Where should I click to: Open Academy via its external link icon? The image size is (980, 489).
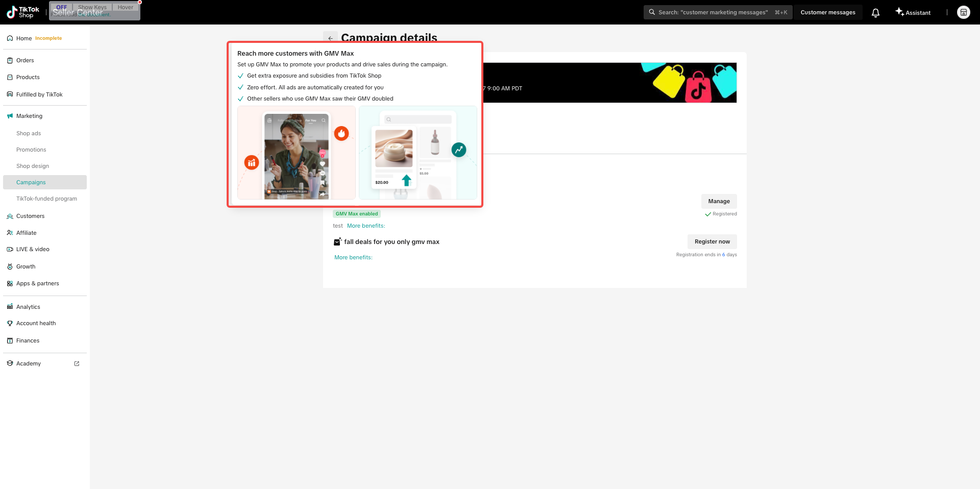click(x=77, y=363)
